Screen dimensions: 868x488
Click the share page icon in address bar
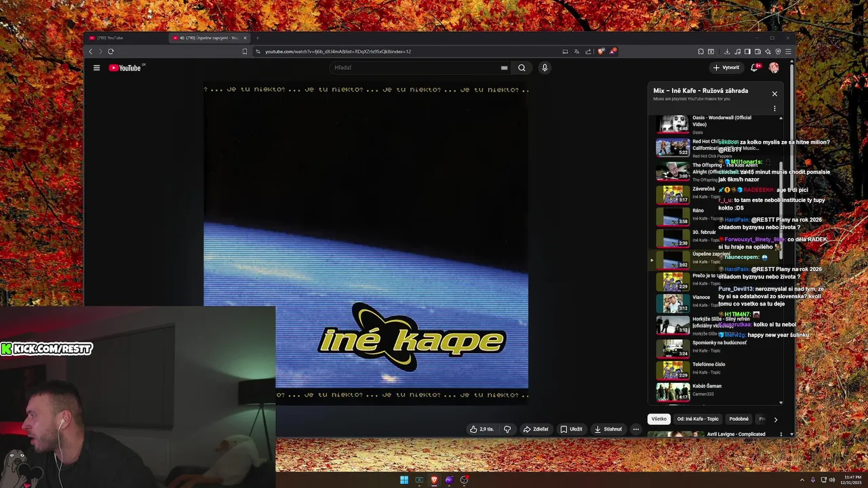point(588,52)
